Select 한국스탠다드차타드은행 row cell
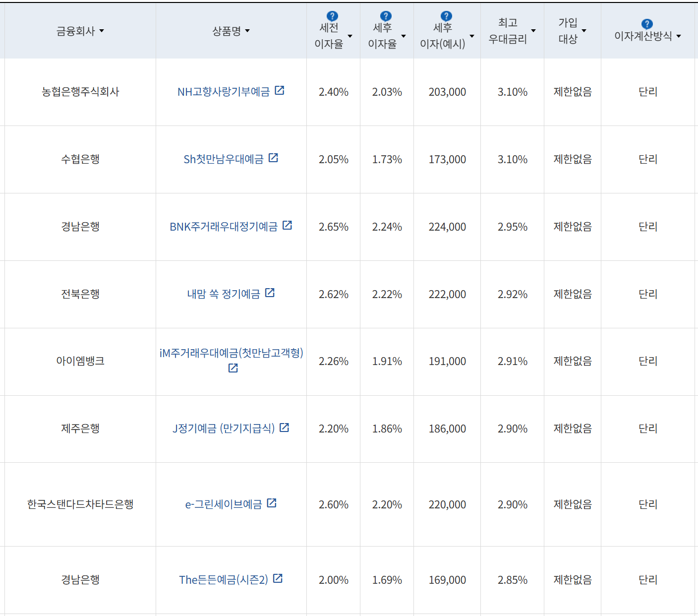698x616 pixels. click(80, 504)
